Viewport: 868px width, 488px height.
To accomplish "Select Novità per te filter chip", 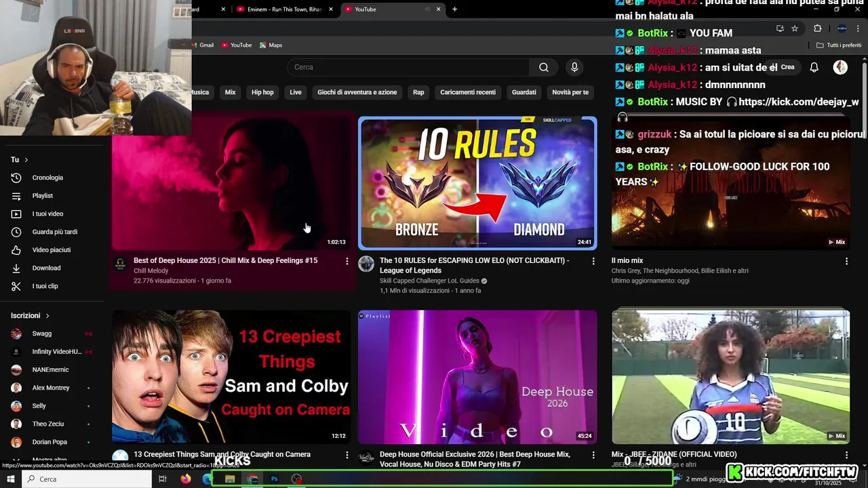I will click(x=570, y=92).
